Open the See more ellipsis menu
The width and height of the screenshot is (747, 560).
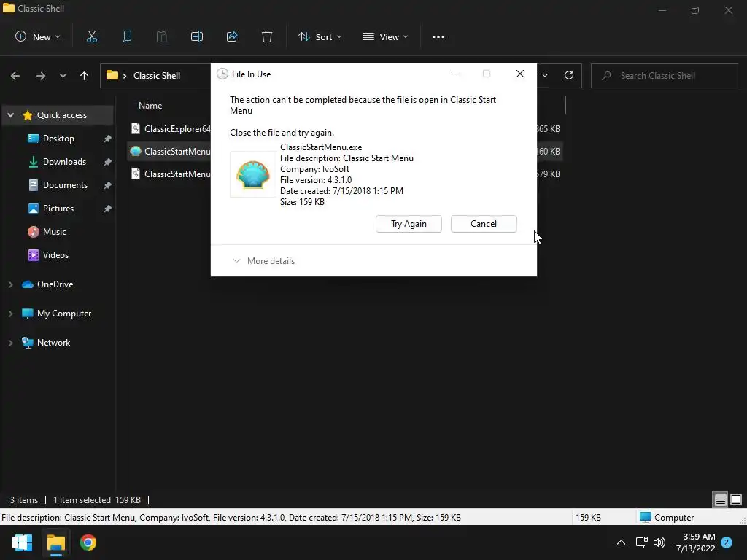(x=438, y=36)
